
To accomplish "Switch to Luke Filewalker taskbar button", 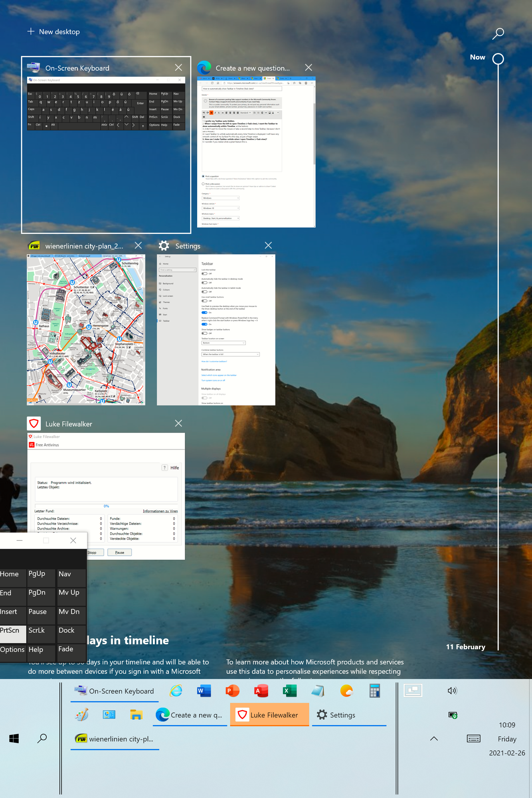I will 270,715.
